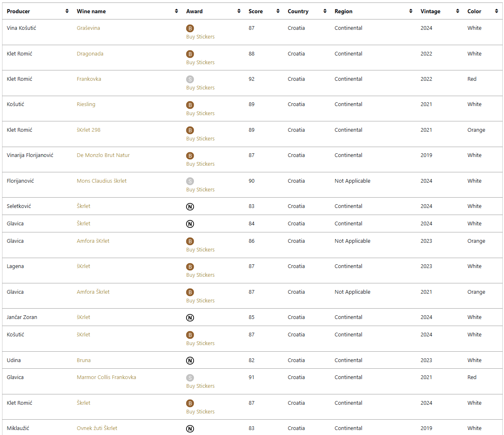Screen dimensions: 504x435
Task: Click the Wine name column header
Action: (91, 11)
